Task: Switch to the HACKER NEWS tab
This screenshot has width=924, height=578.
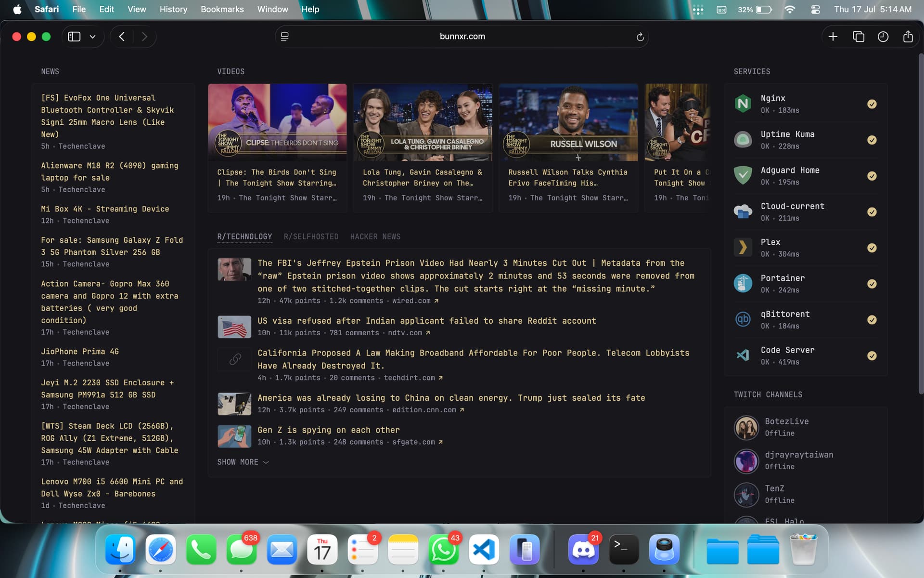Action: pyautogui.click(x=375, y=236)
